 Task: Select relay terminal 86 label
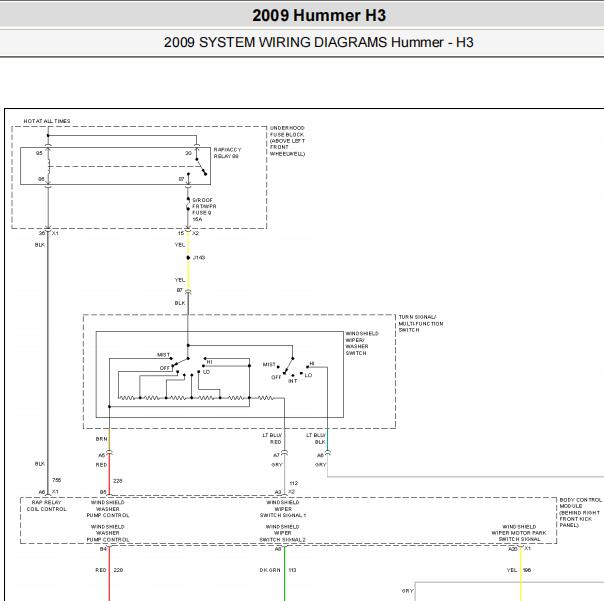41,179
